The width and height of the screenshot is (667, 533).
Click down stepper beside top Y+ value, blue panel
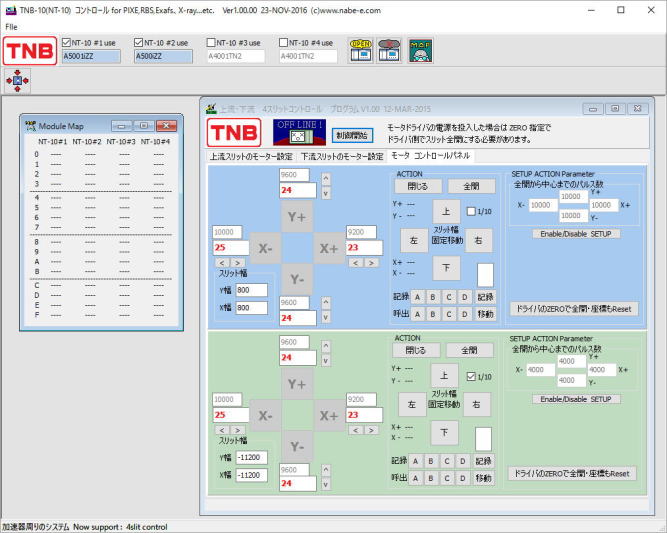pos(326,193)
